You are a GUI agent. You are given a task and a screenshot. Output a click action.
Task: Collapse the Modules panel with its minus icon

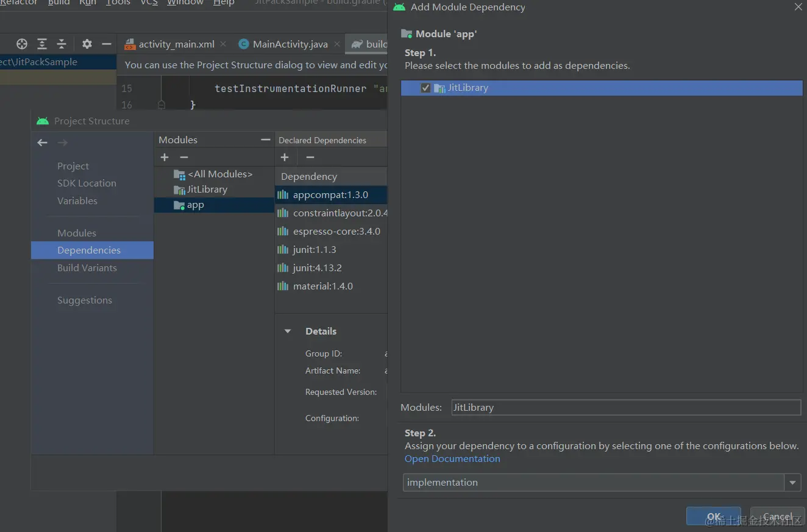pyautogui.click(x=265, y=140)
